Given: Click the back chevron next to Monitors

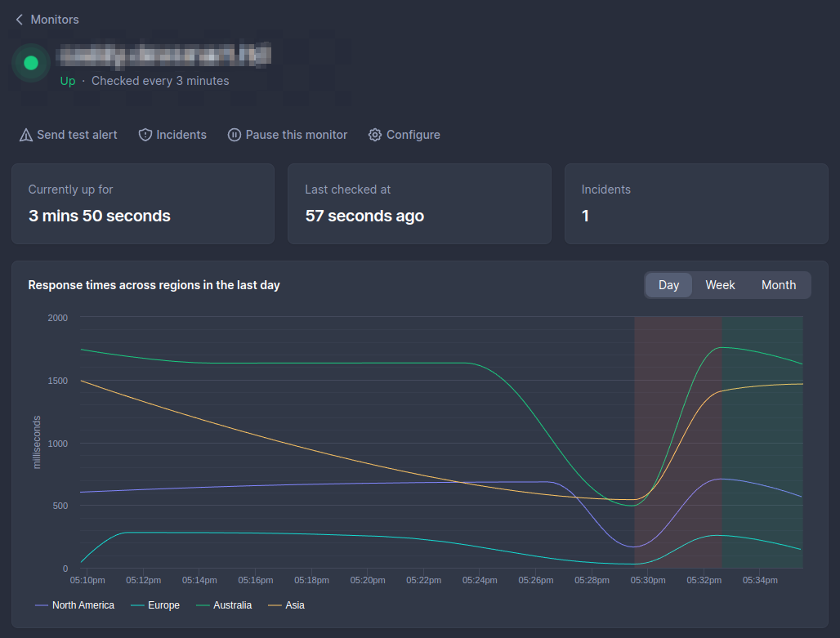Looking at the screenshot, I should [x=20, y=20].
